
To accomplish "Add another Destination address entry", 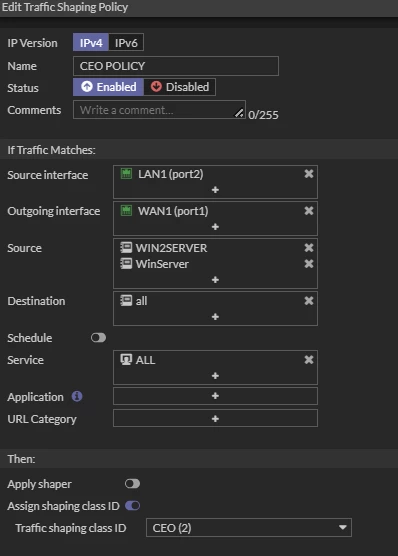I will (x=215, y=317).
